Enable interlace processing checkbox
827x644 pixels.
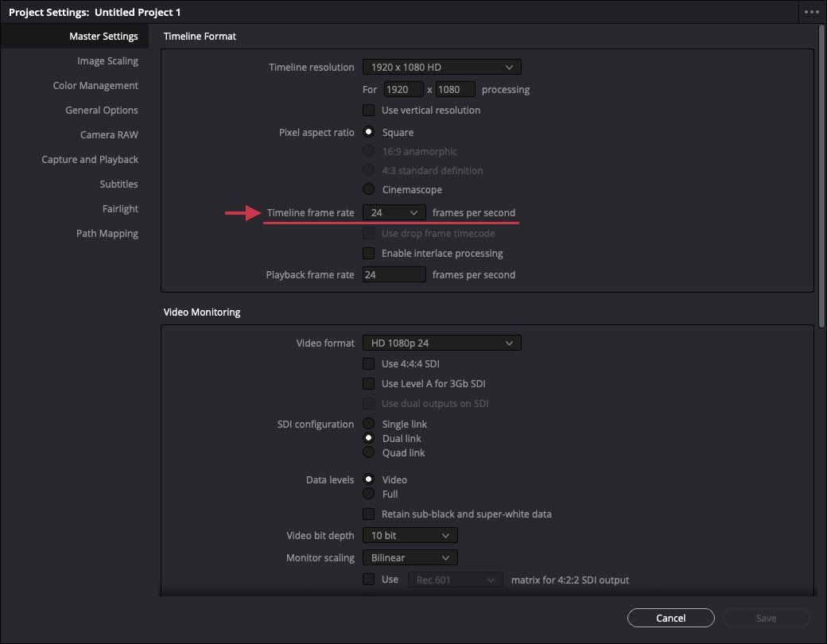[x=369, y=254]
